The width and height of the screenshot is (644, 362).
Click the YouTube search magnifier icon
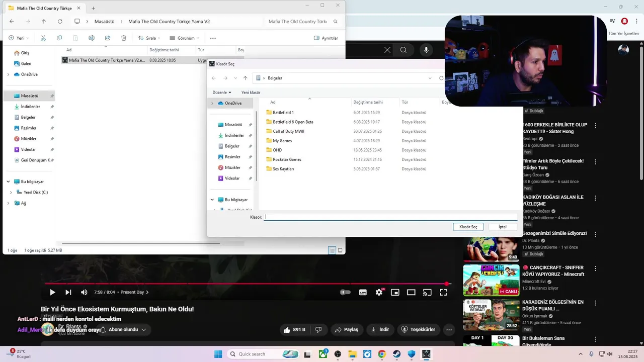pyautogui.click(x=404, y=50)
